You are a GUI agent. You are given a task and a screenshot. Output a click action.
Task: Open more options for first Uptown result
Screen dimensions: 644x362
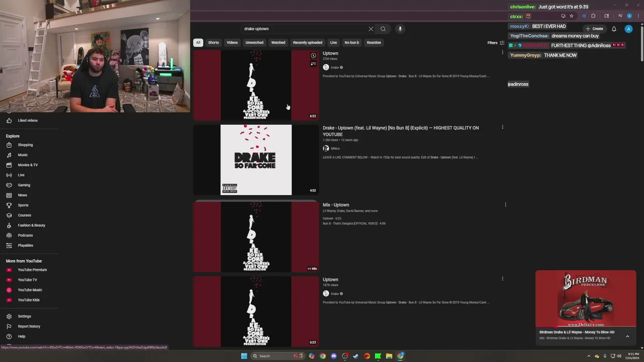click(502, 52)
